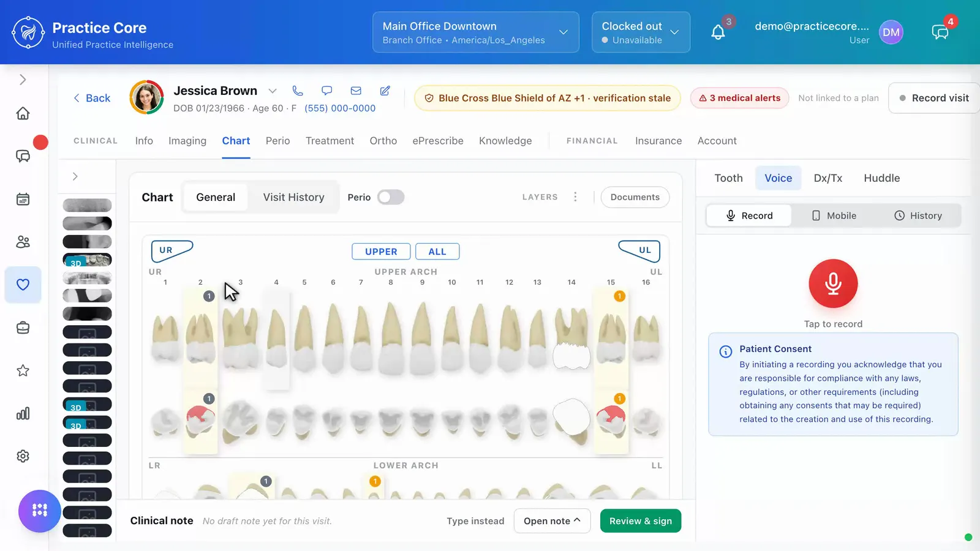The height and width of the screenshot is (551, 980).
Task: Open the bar chart reports icon
Action: coord(23,413)
